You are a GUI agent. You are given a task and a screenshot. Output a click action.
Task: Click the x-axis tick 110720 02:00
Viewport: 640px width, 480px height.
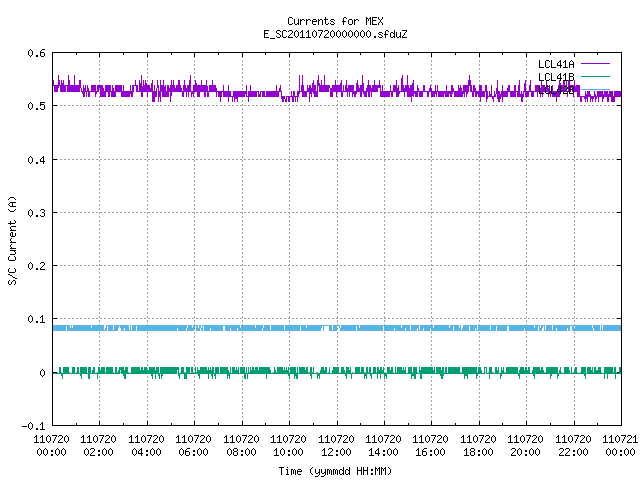(98, 446)
